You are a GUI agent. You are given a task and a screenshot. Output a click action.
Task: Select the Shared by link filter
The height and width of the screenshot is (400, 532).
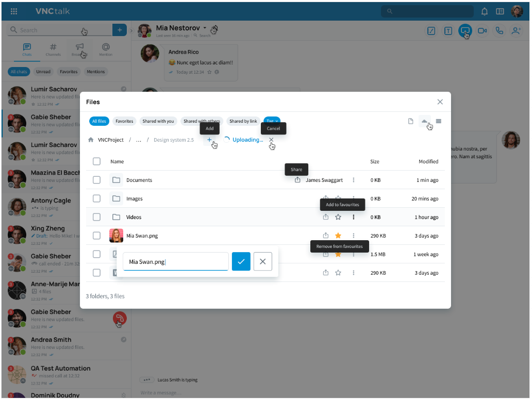pos(243,121)
